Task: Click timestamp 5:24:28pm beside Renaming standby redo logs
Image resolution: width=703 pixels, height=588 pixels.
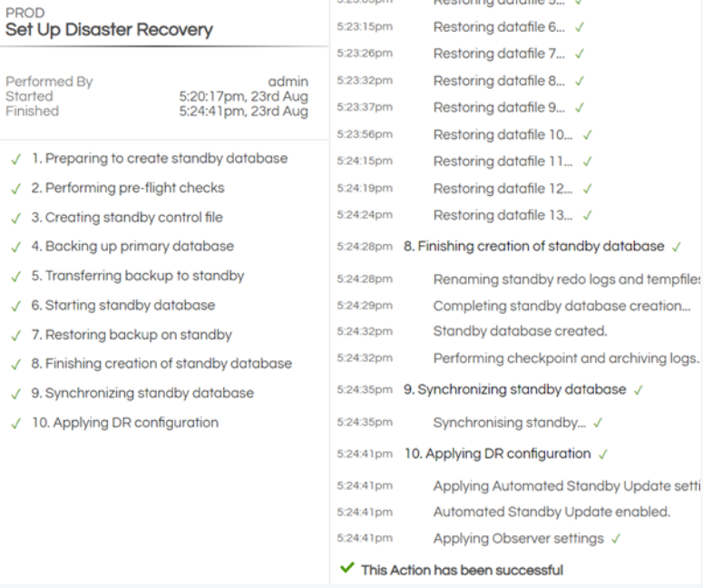Action: click(x=365, y=279)
